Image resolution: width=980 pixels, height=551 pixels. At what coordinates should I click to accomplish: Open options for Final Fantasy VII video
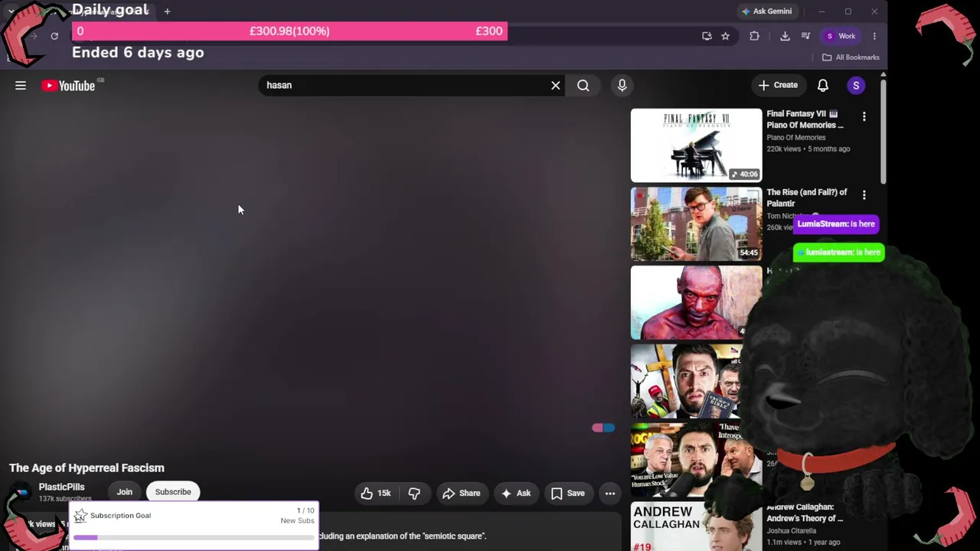click(864, 116)
